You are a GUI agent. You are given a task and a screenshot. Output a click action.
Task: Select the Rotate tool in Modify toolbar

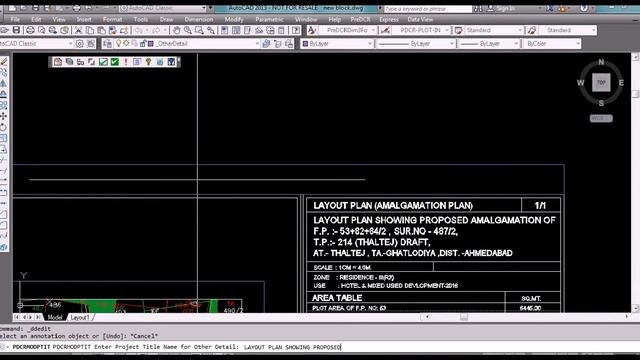pos(4,127)
